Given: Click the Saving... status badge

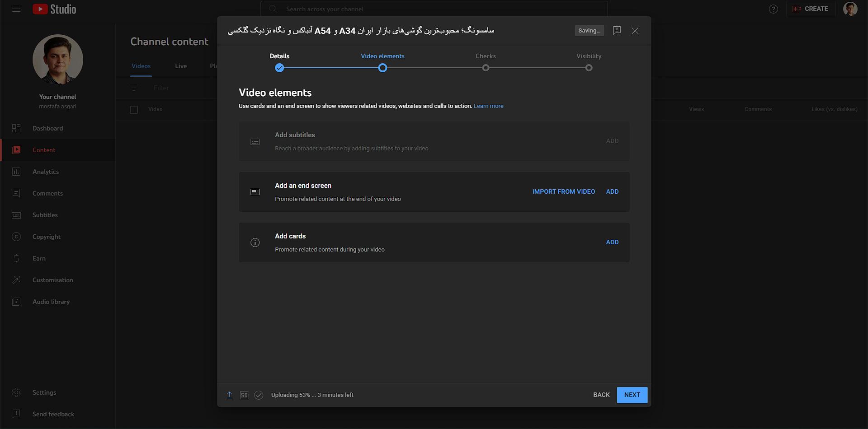Looking at the screenshot, I should click(590, 31).
